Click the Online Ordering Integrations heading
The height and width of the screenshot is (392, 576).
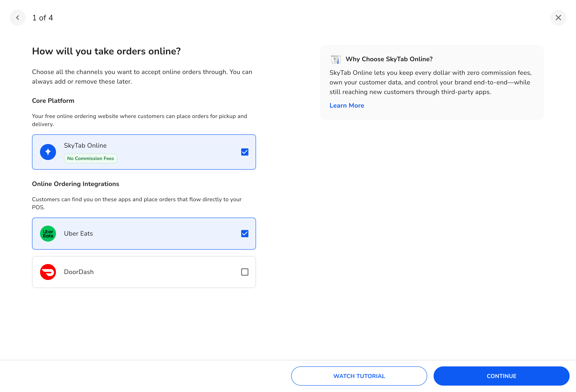[75, 184]
